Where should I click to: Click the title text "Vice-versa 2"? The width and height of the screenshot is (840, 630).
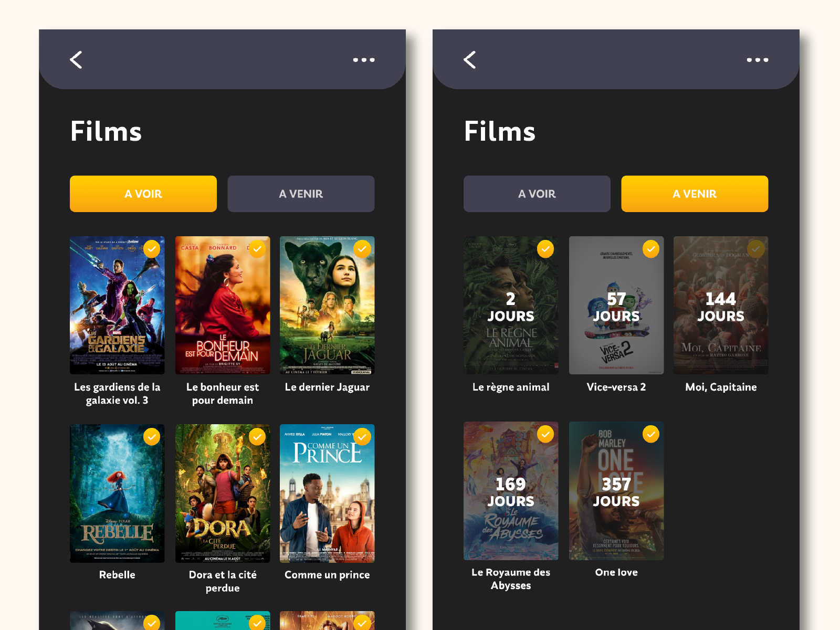(616, 387)
